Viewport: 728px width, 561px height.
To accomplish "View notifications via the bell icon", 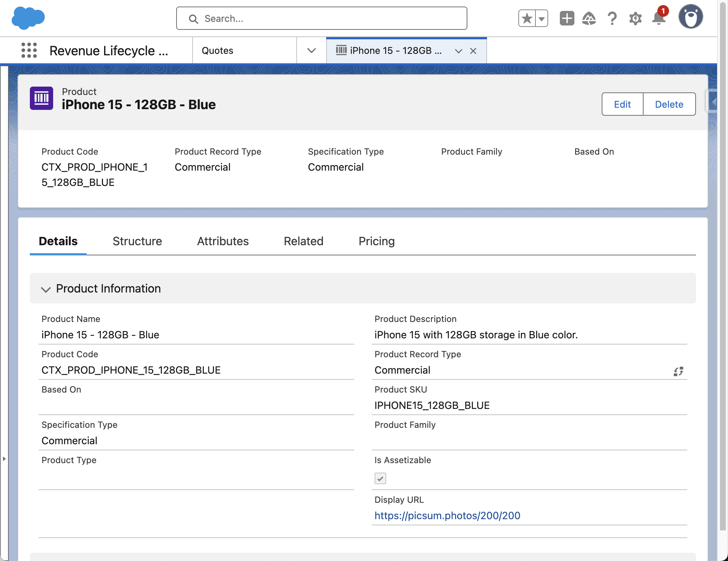I will point(658,18).
